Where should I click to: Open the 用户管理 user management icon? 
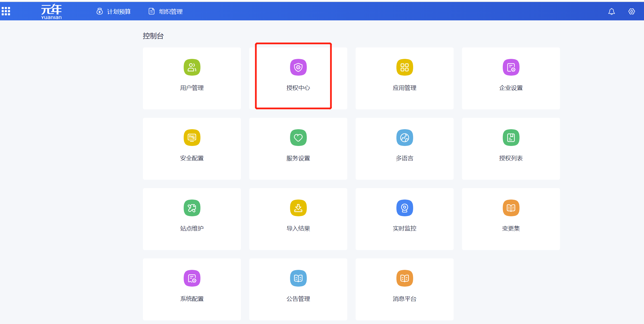coord(192,67)
